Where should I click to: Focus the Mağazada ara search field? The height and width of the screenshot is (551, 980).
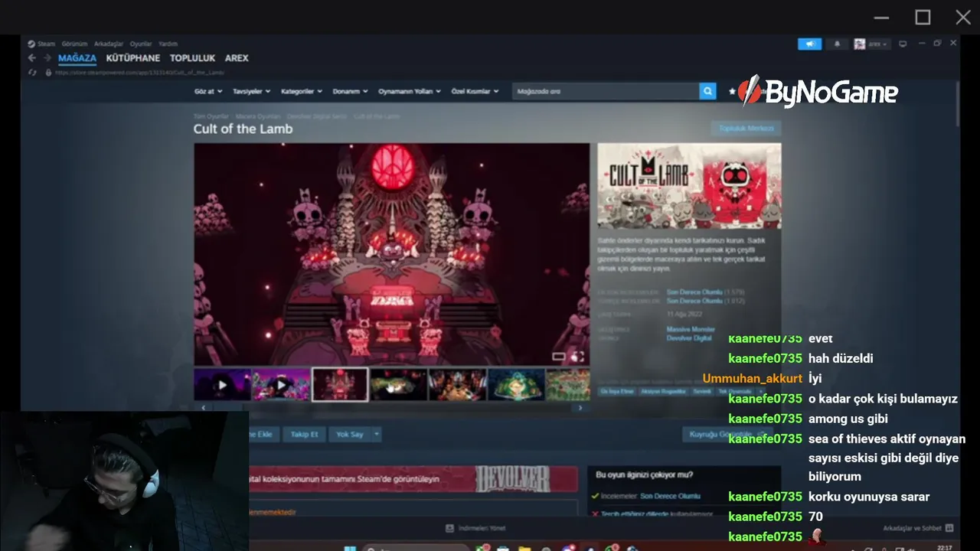(606, 91)
